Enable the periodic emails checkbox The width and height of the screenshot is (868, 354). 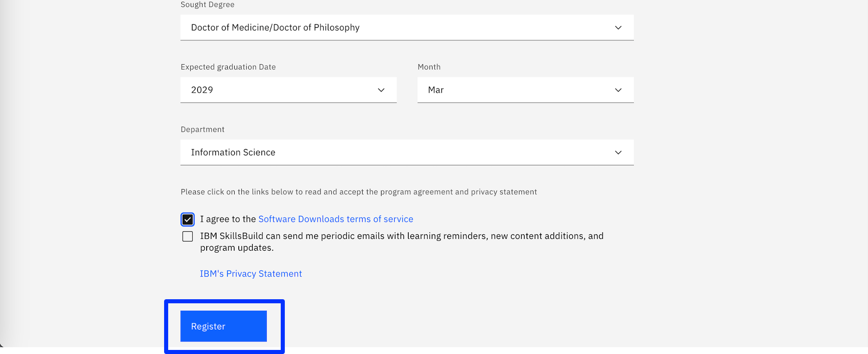(188, 236)
